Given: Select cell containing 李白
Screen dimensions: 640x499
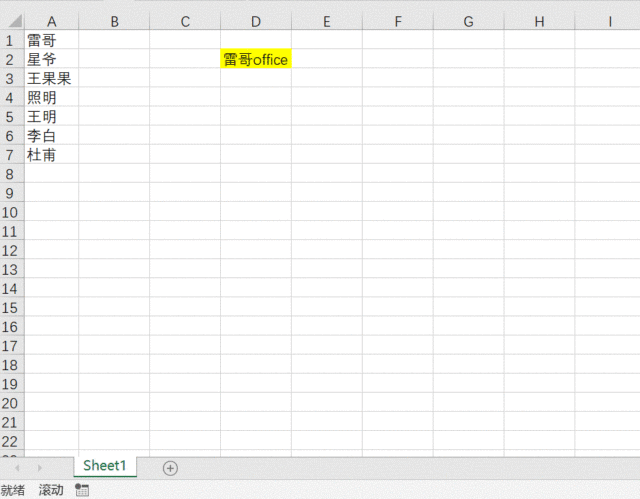Looking at the screenshot, I should point(51,135).
